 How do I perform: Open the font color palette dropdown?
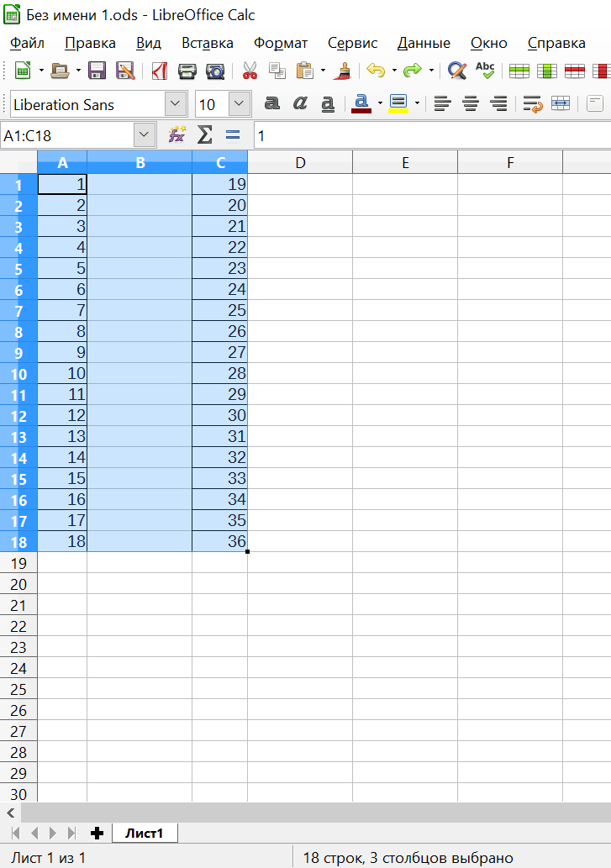[380, 103]
